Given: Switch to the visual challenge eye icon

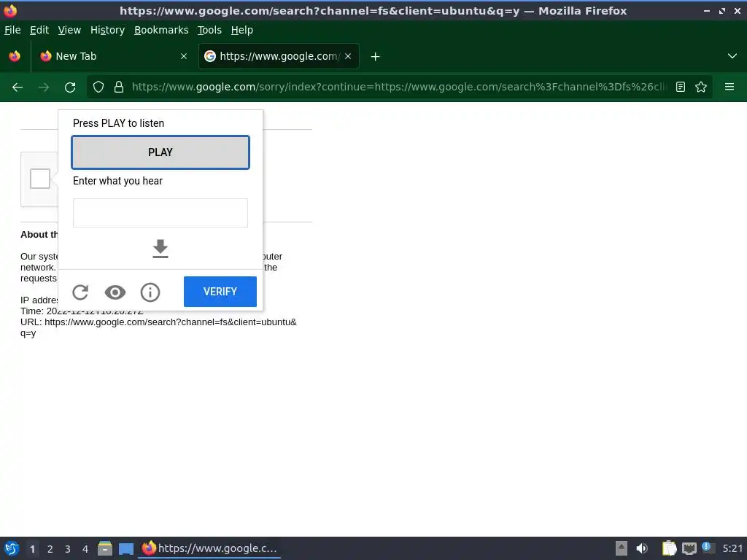Looking at the screenshot, I should pos(115,292).
